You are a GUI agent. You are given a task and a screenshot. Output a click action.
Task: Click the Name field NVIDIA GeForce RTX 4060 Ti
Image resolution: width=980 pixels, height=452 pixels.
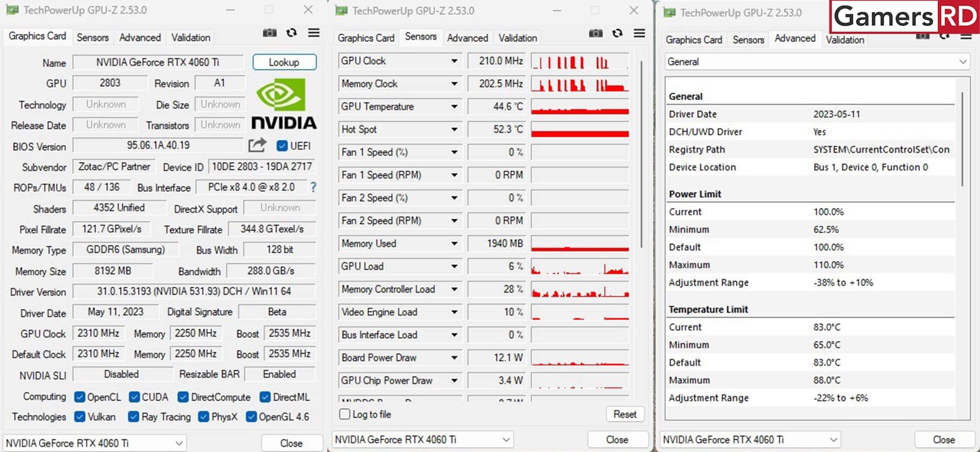tap(158, 62)
